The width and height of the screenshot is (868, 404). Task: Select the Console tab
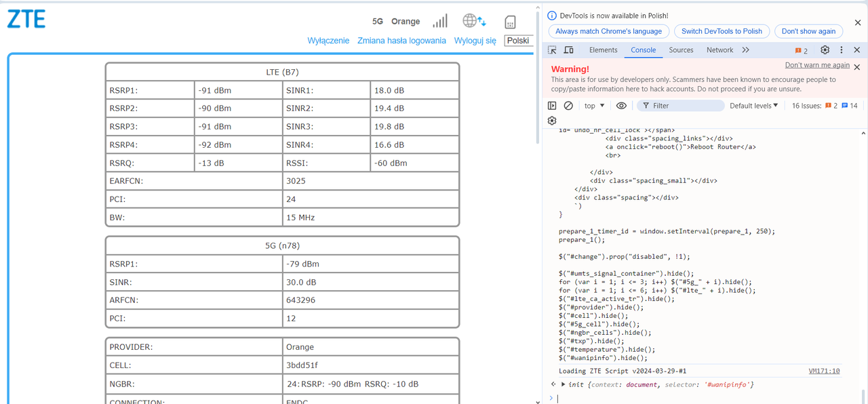tap(644, 50)
